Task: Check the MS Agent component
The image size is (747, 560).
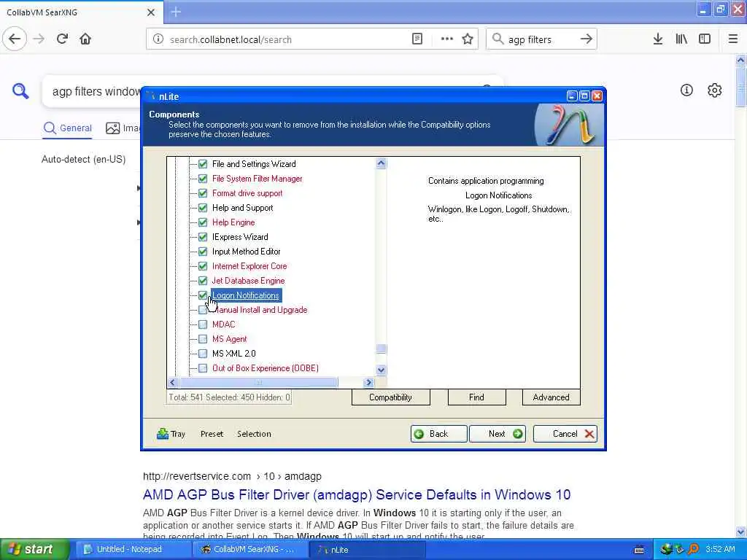Action: pyautogui.click(x=203, y=339)
